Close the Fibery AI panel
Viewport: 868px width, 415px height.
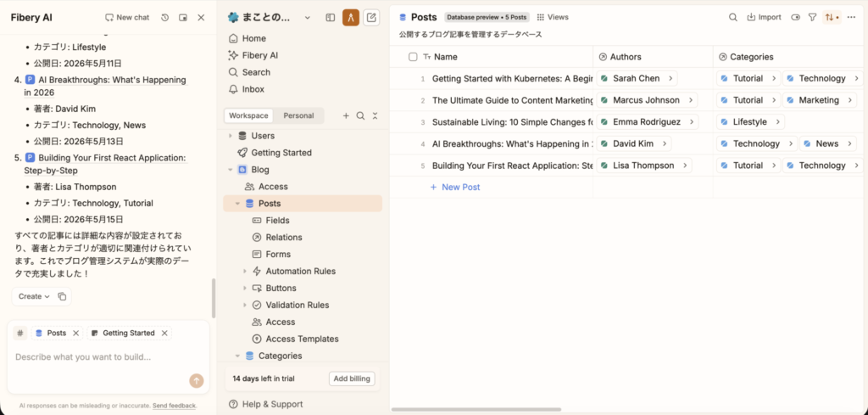point(201,18)
